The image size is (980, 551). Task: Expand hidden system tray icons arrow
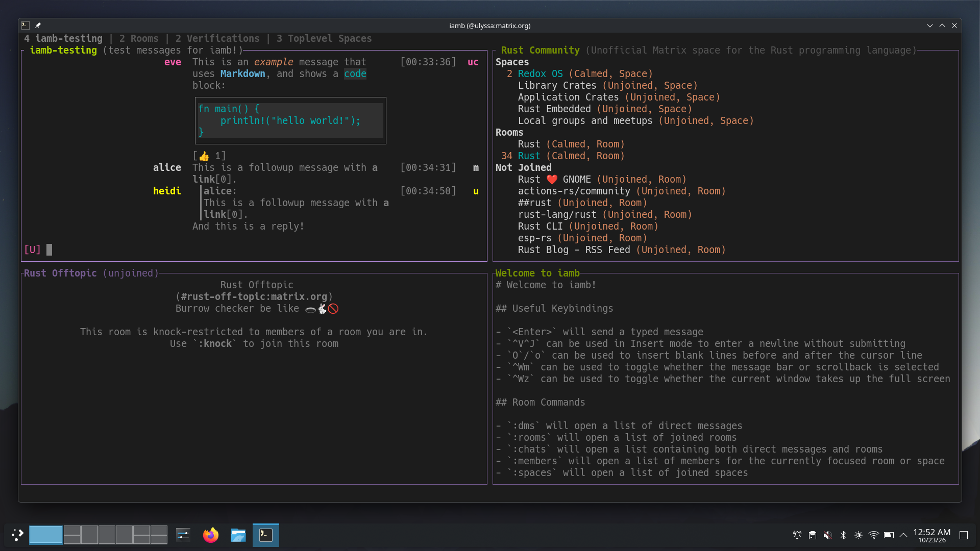tap(903, 535)
